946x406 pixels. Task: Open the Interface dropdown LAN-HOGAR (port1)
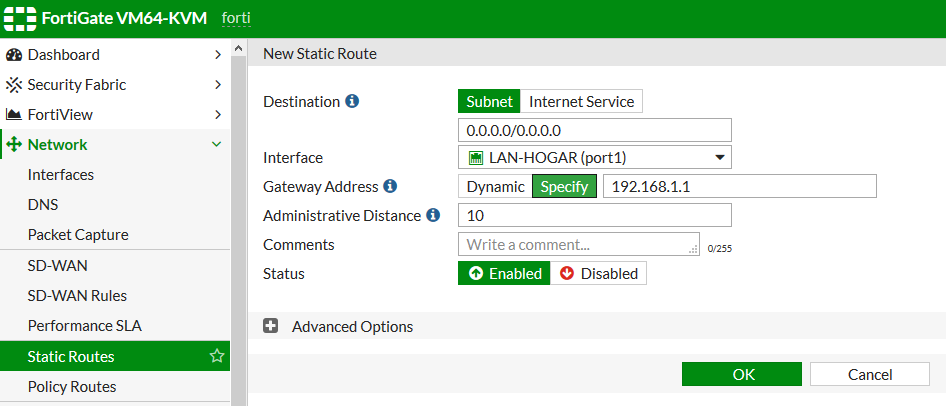coord(594,158)
